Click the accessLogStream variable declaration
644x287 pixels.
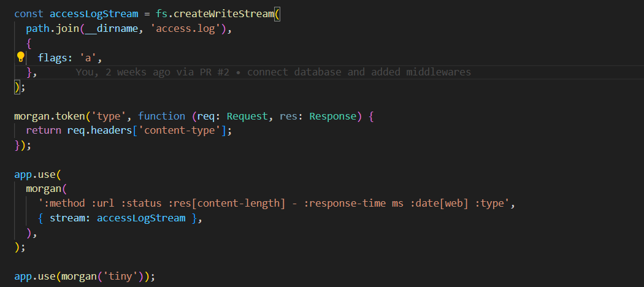(x=94, y=13)
